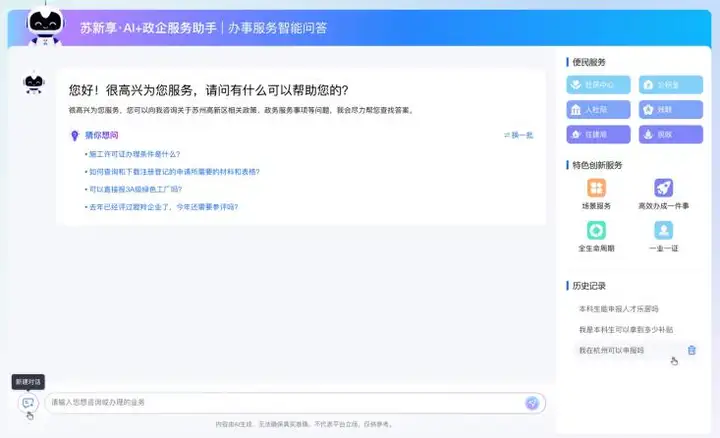
Task: Click the 新建对话 new chat icon
Action: click(x=28, y=403)
